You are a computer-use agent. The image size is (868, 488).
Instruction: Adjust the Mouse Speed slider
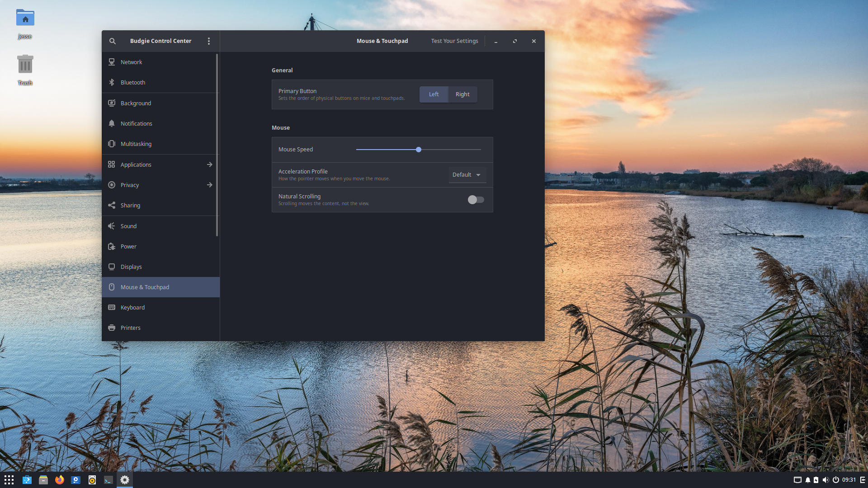[419, 150]
